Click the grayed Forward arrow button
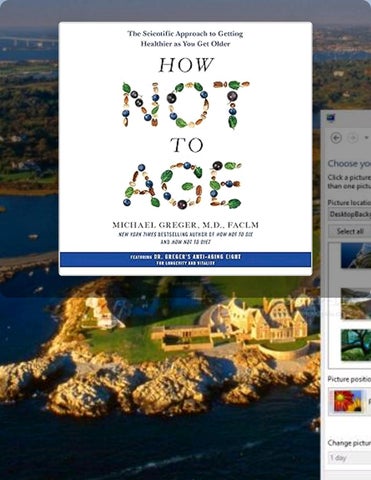The width and height of the screenshot is (371, 480). pyautogui.click(x=353, y=138)
